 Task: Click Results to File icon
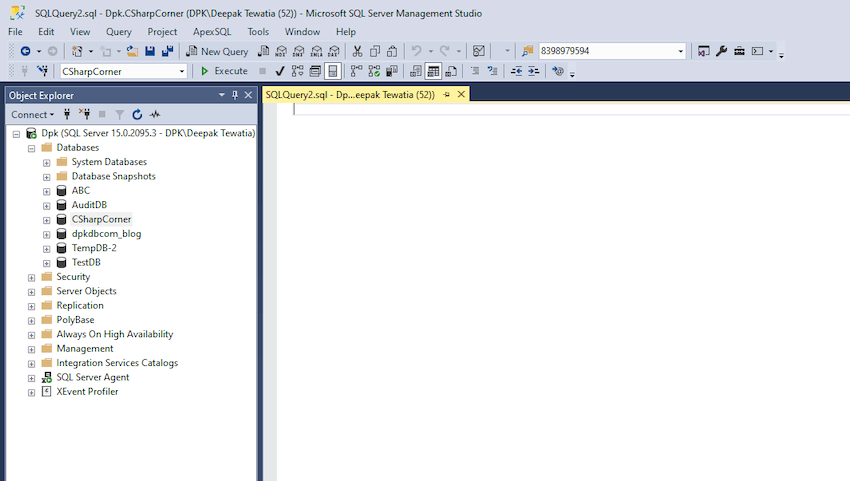pyautogui.click(x=451, y=71)
